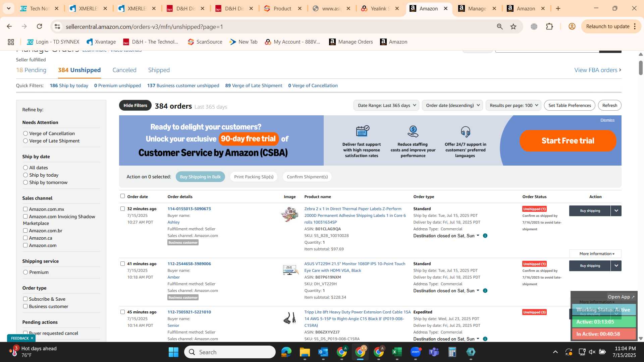
Task: Open Windows Start menu
Action: (x=173, y=352)
